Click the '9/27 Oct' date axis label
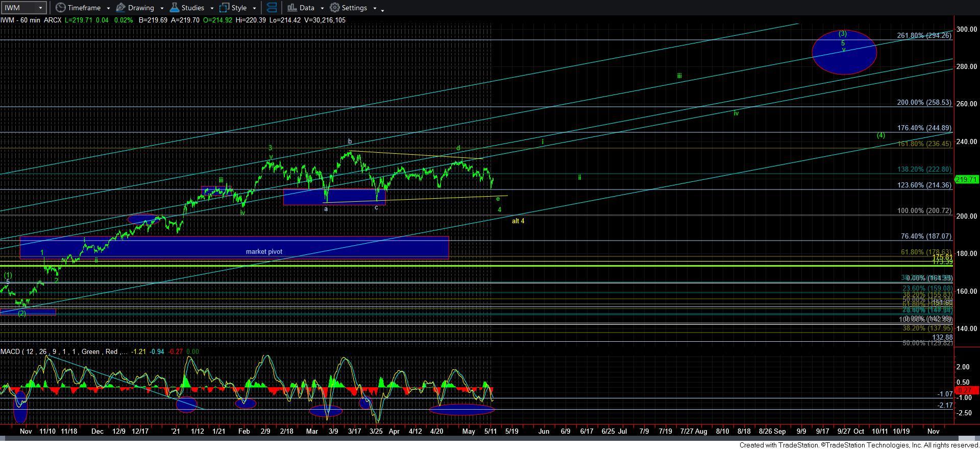 (x=850, y=432)
